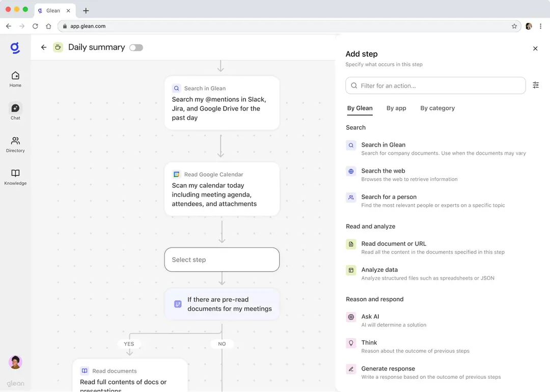Click the Think lightbulb icon

click(351, 343)
